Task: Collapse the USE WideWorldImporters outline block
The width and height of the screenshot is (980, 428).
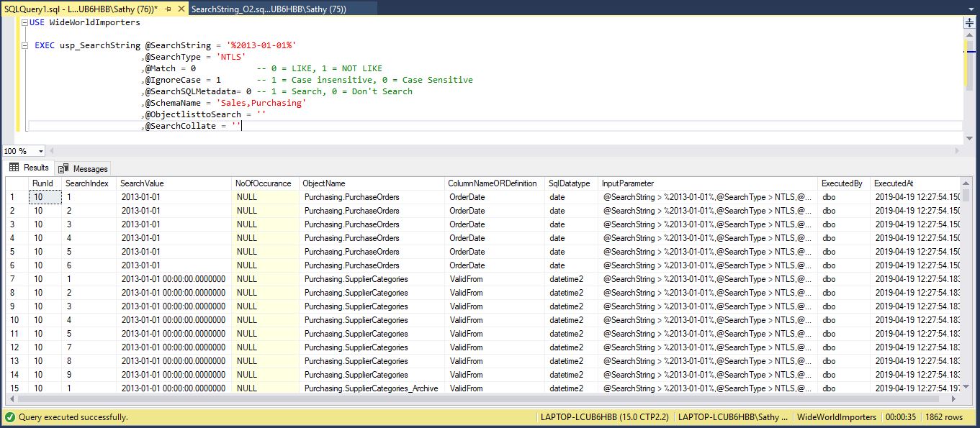Action: pos(26,22)
